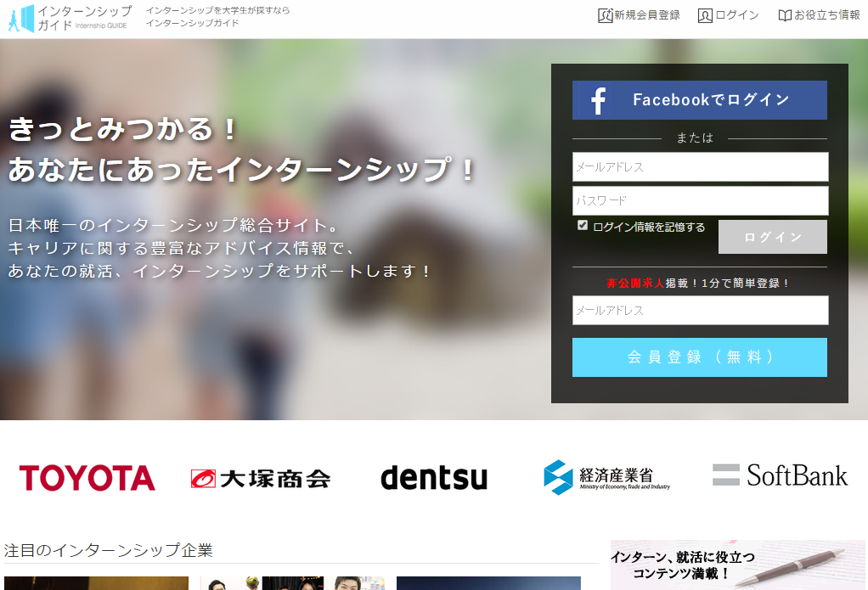Click the SoftBank logo
The width and height of the screenshot is (868, 590).
pyautogui.click(x=779, y=475)
